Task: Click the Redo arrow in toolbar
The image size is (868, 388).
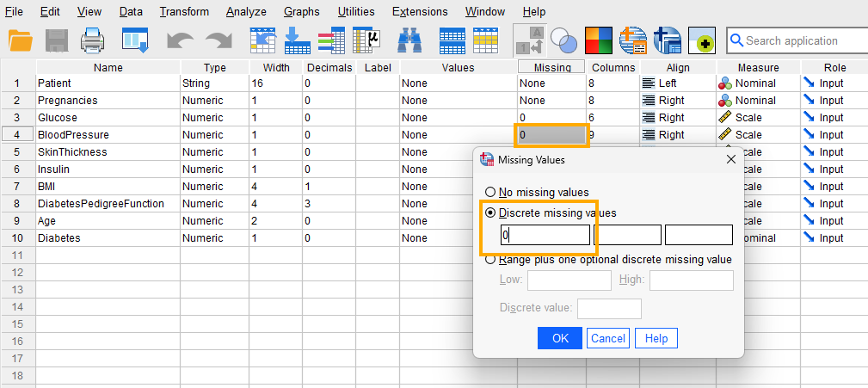Action: click(x=218, y=40)
